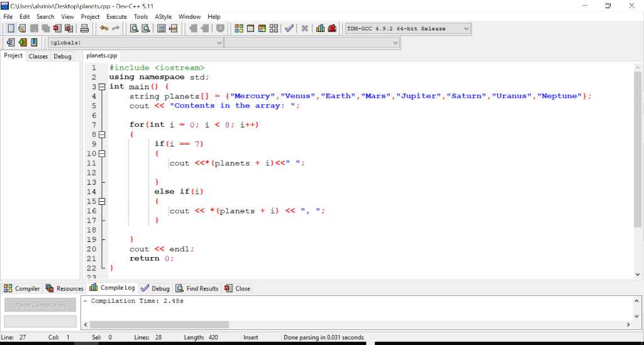This screenshot has width=644, height=345.
Task: Open the Help menu
Action: point(214,17)
